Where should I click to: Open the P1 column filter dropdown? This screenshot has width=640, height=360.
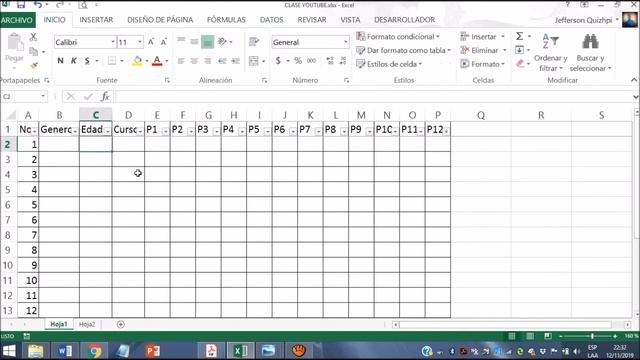[x=165, y=131]
